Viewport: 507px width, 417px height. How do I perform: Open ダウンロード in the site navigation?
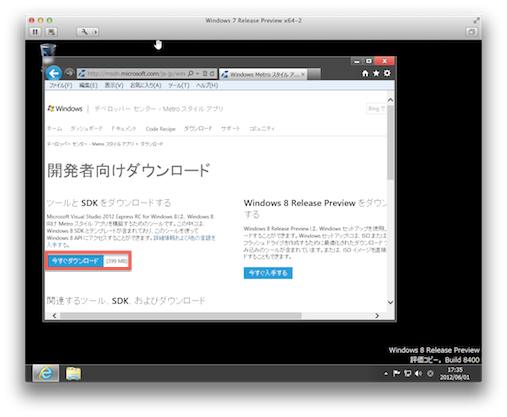198,129
